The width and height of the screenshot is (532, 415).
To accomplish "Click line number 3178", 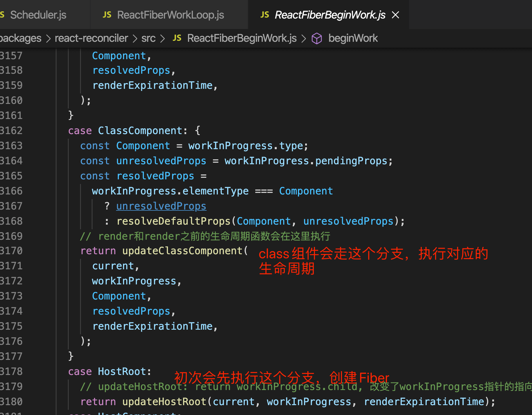I will click(x=11, y=371).
